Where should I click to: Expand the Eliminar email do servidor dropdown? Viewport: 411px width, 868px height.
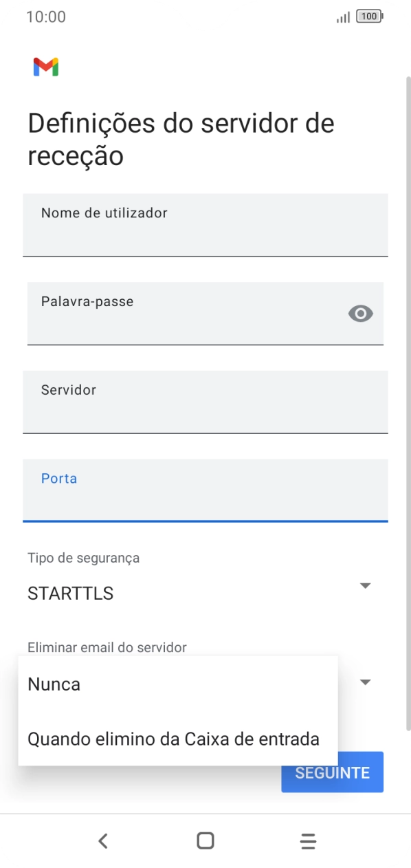365,682
